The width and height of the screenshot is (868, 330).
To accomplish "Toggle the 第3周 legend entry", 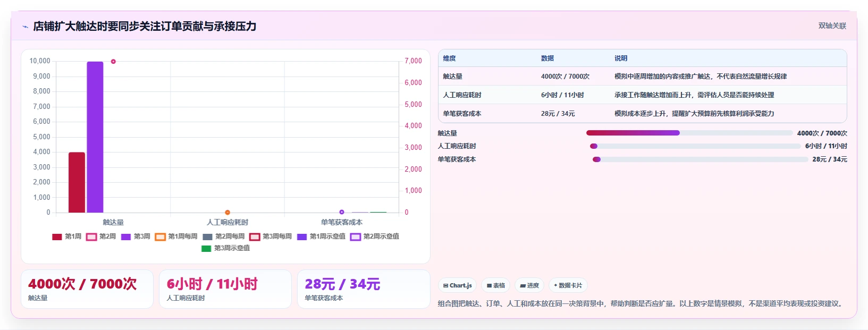I will pos(136,236).
